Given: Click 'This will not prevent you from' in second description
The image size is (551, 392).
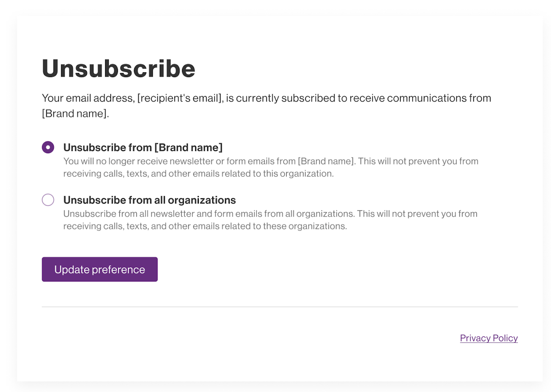Looking at the screenshot, I should point(417,214).
